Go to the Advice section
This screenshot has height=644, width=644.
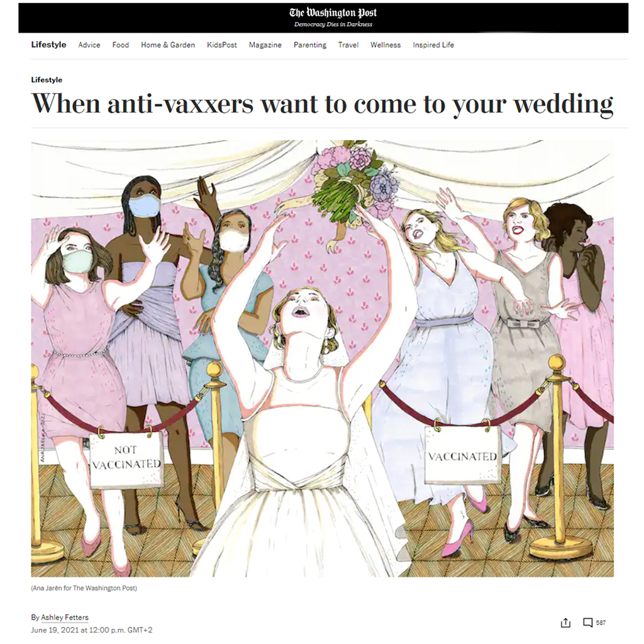(x=89, y=45)
